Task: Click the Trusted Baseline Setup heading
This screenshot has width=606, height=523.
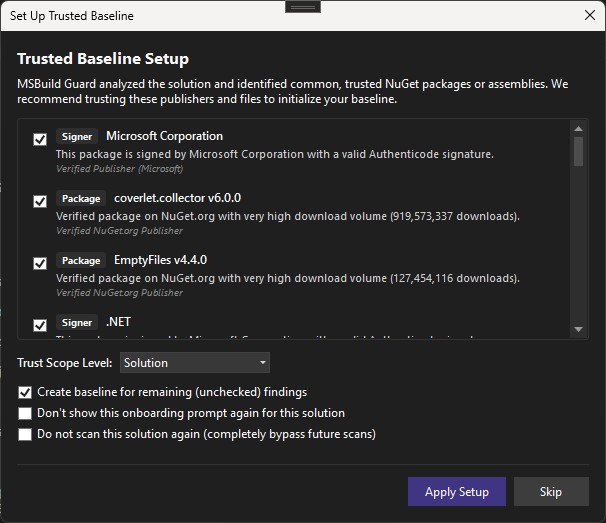Action: pyautogui.click(x=103, y=59)
